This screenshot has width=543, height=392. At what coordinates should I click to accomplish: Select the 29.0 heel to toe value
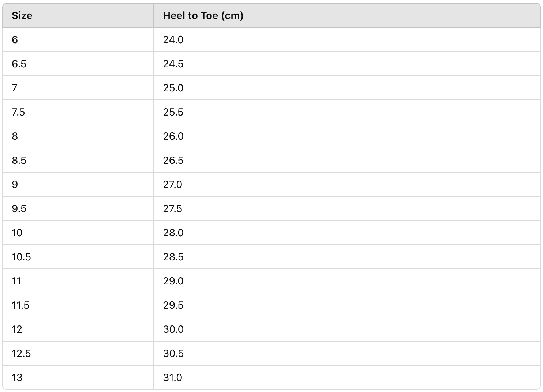point(173,281)
